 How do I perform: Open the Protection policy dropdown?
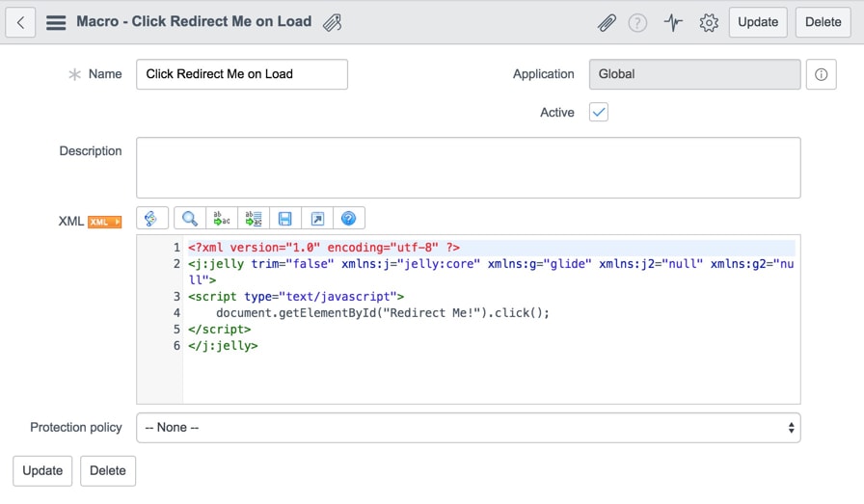[469, 428]
